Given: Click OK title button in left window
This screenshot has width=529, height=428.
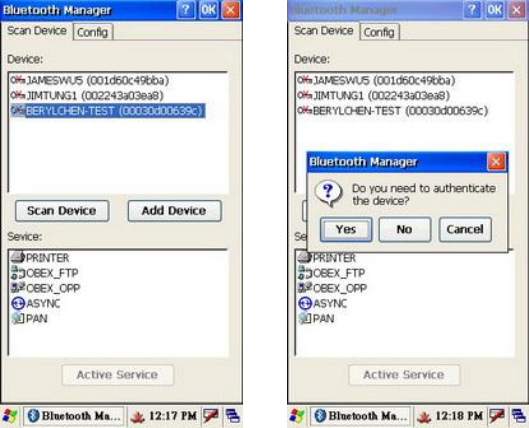Looking at the screenshot, I should coord(208,10).
